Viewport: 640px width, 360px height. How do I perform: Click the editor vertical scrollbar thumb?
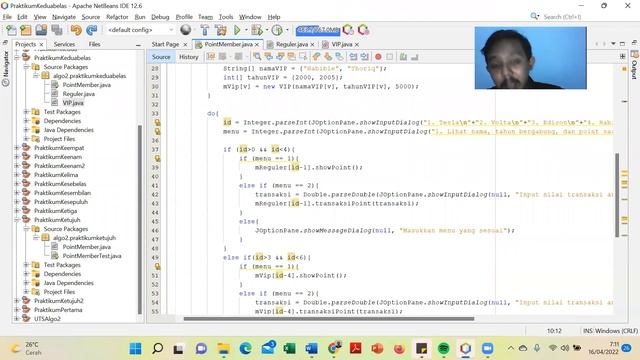tap(617, 195)
